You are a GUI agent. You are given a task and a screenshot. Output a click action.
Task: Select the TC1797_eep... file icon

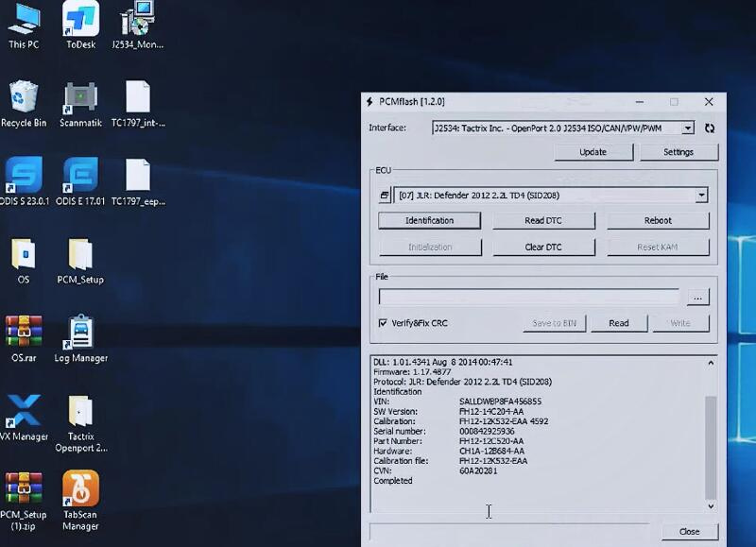point(138,181)
